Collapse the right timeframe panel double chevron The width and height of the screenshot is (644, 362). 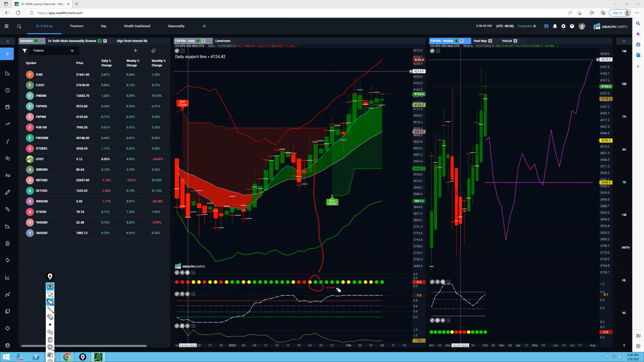[x=624, y=42]
